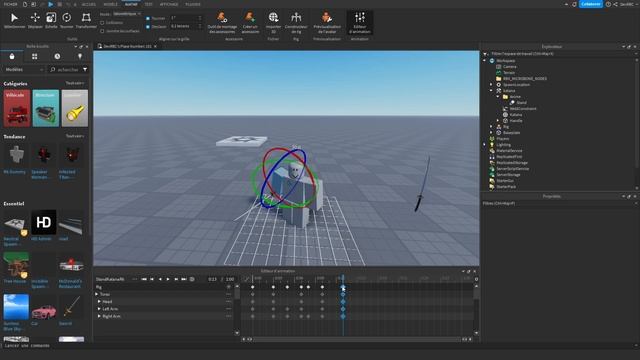The width and height of the screenshot is (640, 360).
Task: Select the Transformer tool
Action: [x=86, y=20]
